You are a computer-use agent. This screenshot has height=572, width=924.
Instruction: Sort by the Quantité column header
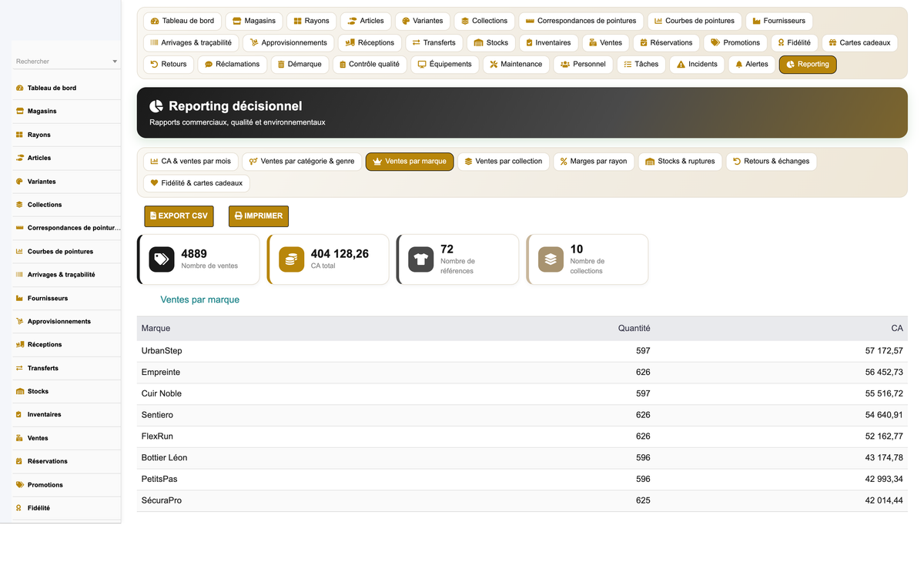[634, 329]
